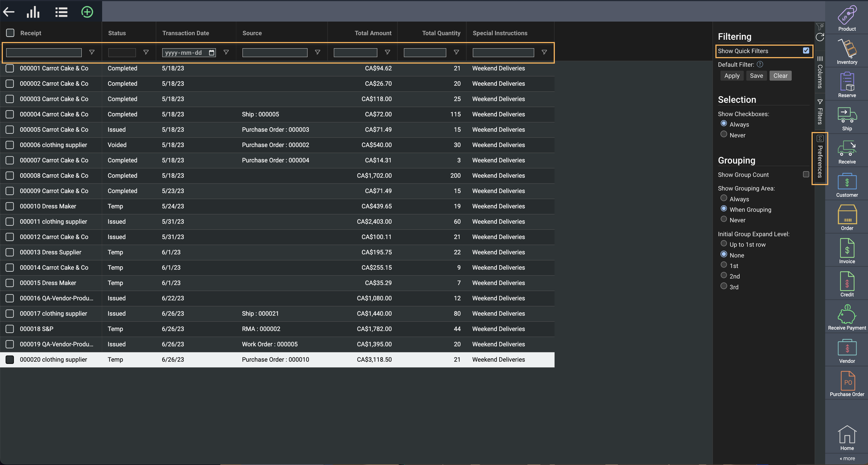Open the Inventory module icon
The width and height of the screenshot is (868, 465).
point(847,51)
